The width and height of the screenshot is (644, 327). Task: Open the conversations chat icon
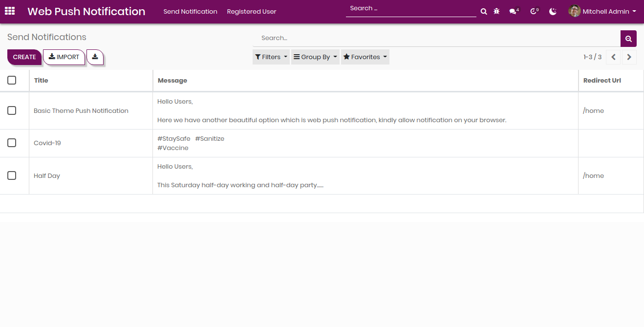[514, 11]
